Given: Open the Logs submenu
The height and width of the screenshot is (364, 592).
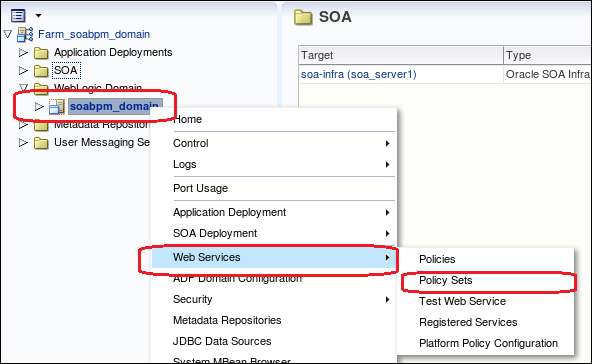Looking at the screenshot, I should [x=274, y=164].
